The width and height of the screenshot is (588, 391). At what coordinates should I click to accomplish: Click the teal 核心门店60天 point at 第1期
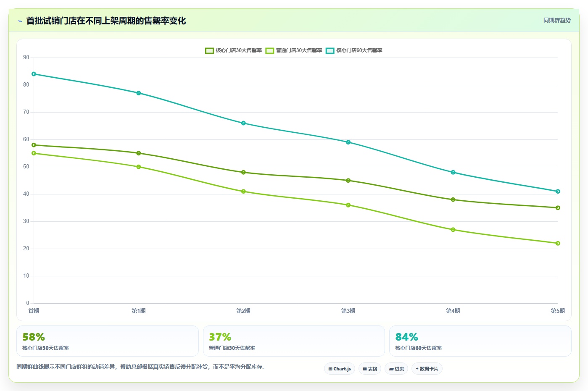[x=139, y=93]
